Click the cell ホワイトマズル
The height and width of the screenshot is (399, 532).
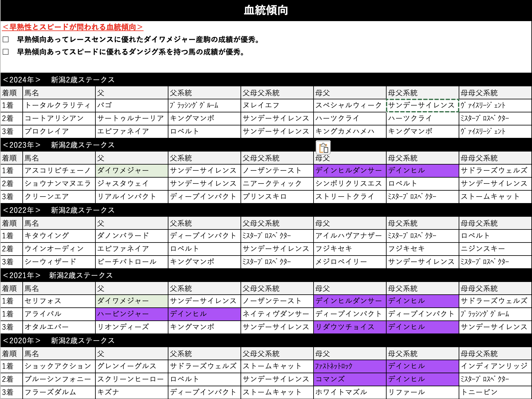350,392
